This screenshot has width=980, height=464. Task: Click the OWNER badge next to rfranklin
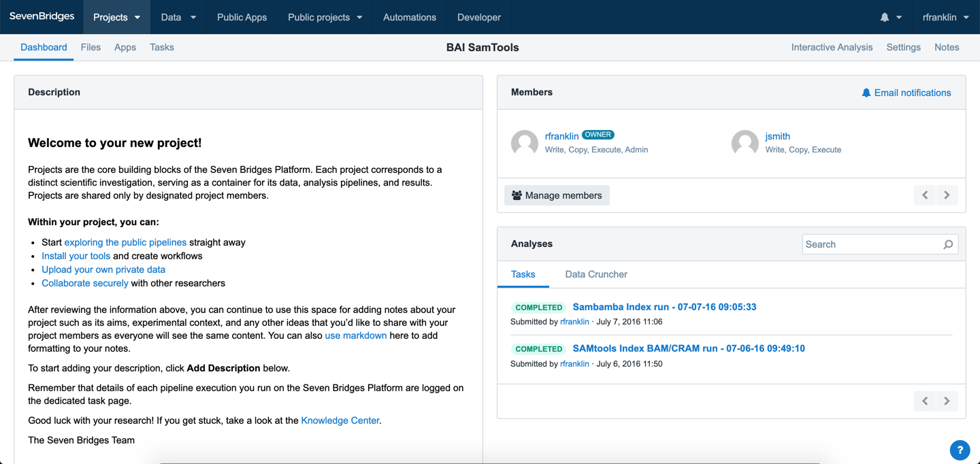pyautogui.click(x=598, y=135)
